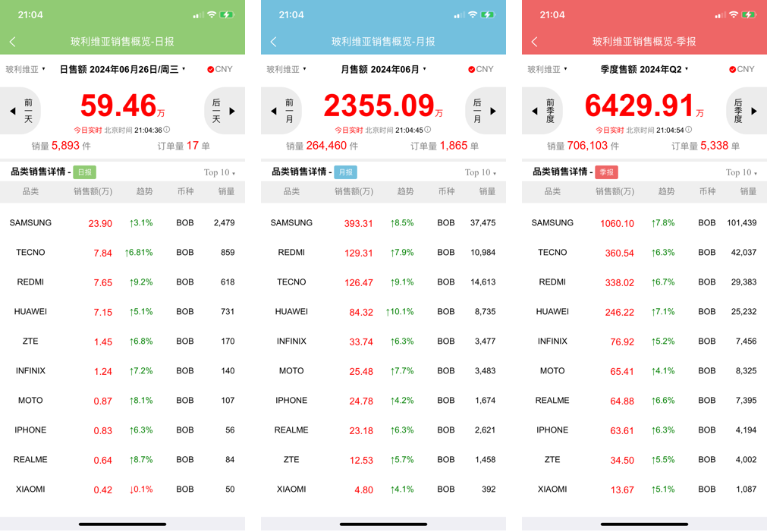The height and width of the screenshot is (532, 767).
Task: Select HUAWEI row with ↑10.1% trend
Action: [384, 312]
